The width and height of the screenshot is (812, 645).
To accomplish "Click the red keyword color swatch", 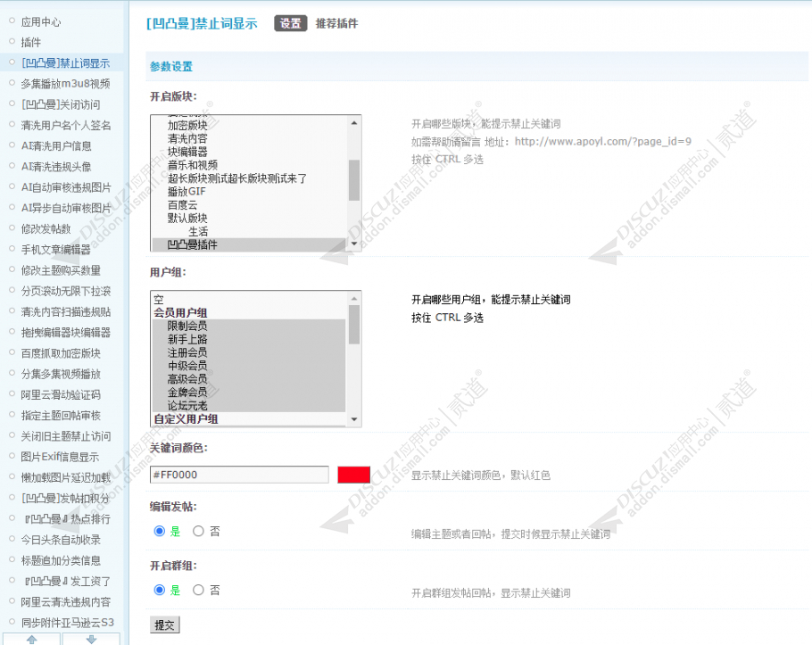I will pos(353,475).
